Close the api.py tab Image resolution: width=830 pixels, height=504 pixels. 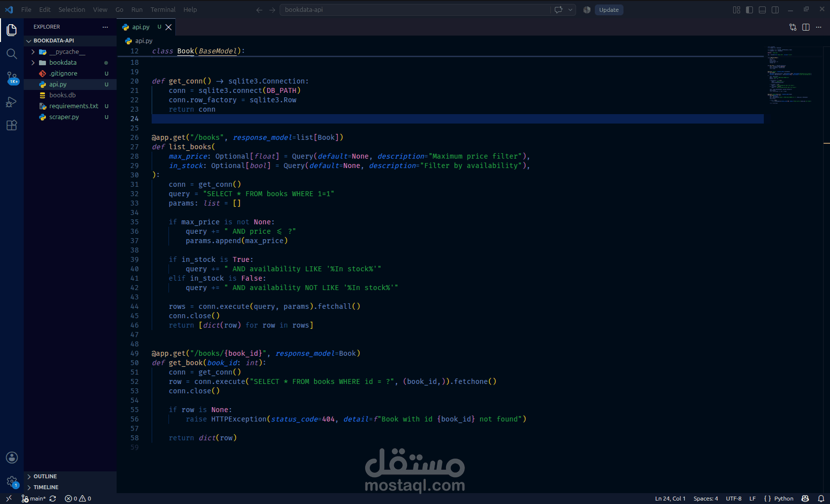pyautogui.click(x=168, y=27)
